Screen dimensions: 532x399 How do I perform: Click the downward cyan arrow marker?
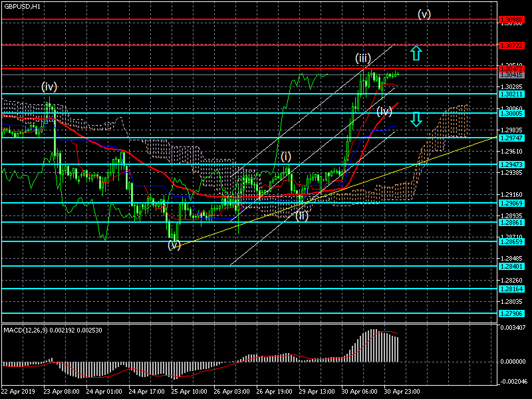[x=416, y=119]
